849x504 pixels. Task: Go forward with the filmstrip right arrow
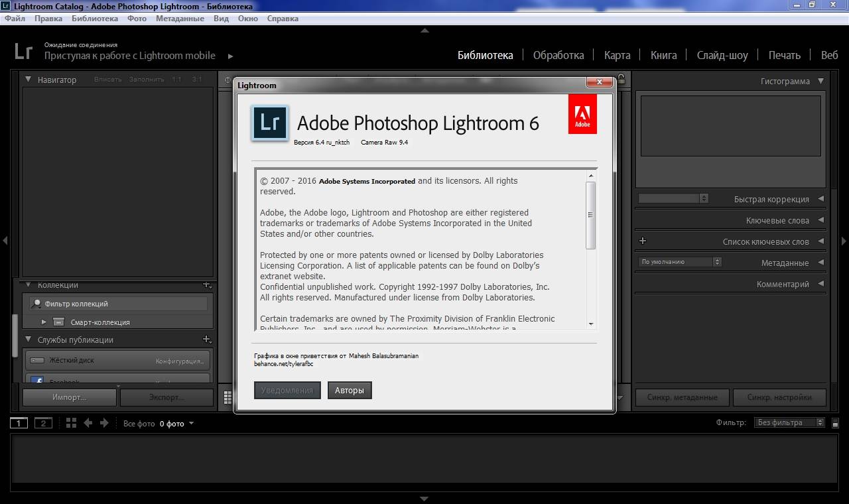(x=104, y=423)
